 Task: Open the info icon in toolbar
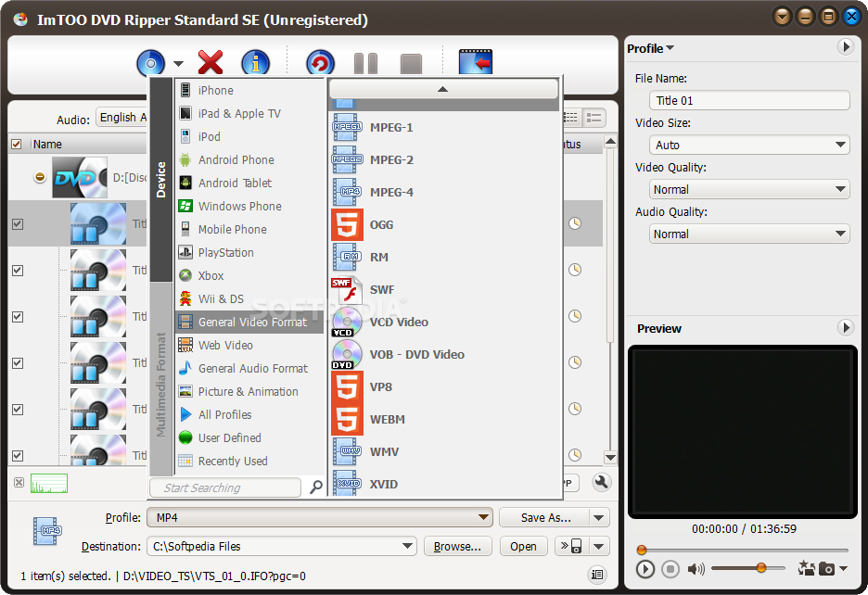click(255, 63)
